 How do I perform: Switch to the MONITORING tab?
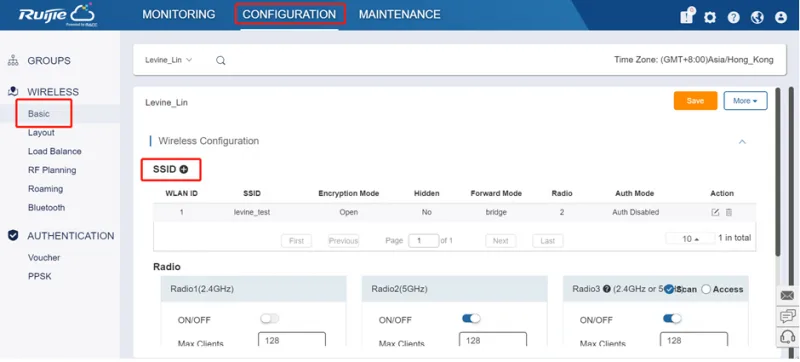(x=179, y=14)
